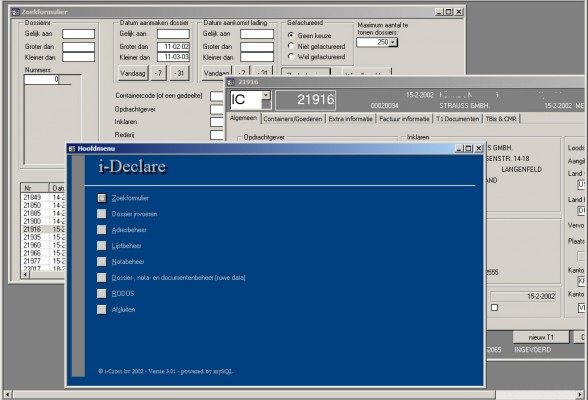Switch to the Factuur informatie tab
Image resolution: width=588 pixels, height=400 pixels.
404,119
